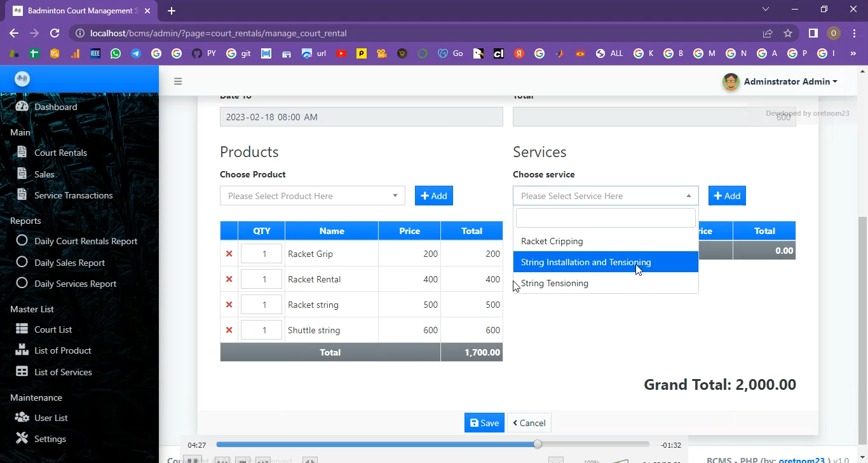This screenshot has width=868, height=463.
Task: Click the Cancel button
Action: tap(529, 423)
